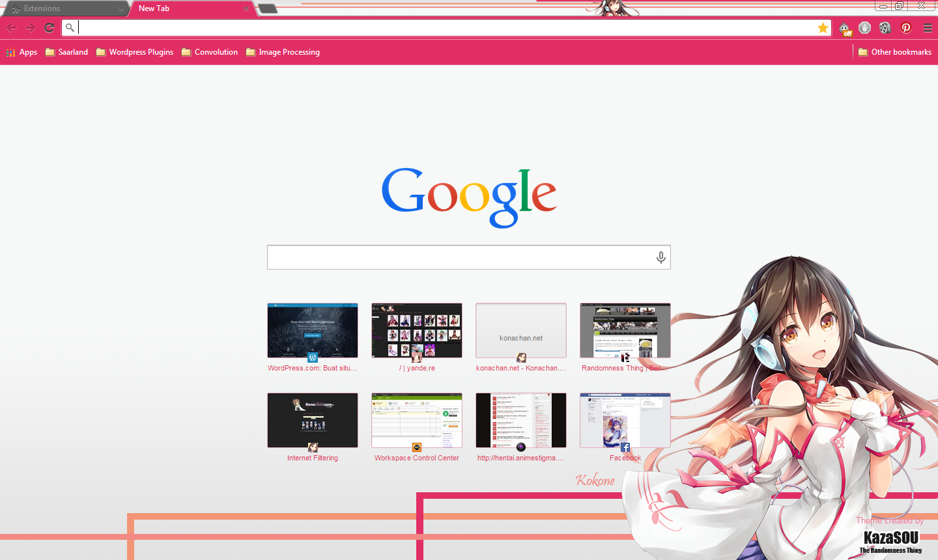This screenshot has width=938, height=560.
Task: Open the Image Processing bookmark folder
Action: point(283,52)
